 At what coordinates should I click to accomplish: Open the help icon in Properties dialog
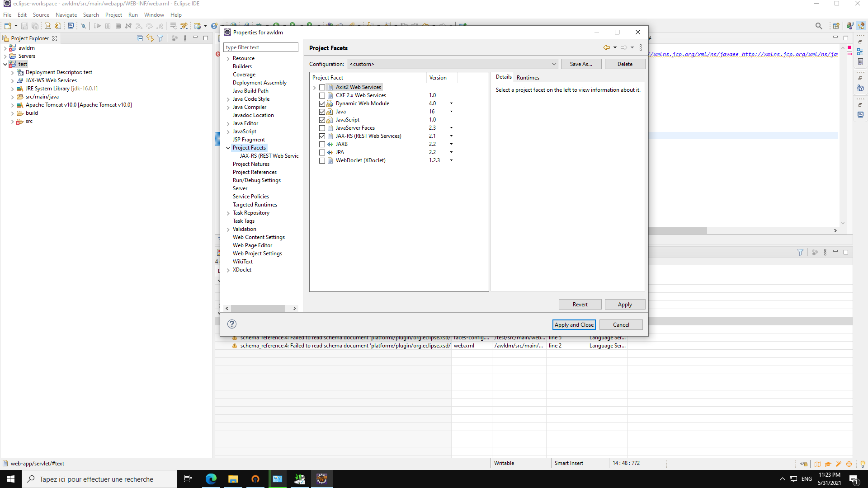(232, 324)
